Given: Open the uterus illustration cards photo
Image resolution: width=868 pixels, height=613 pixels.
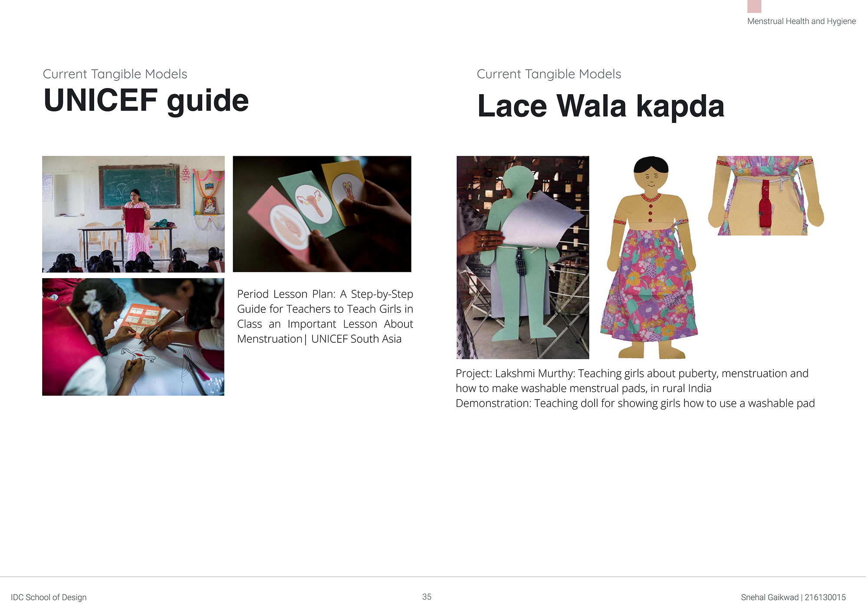Looking at the screenshot, I should point(322,214).
